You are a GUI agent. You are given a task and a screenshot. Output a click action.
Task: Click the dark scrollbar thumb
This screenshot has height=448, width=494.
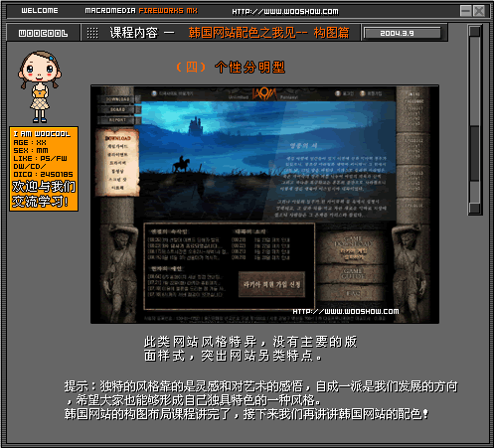point(475,153)
